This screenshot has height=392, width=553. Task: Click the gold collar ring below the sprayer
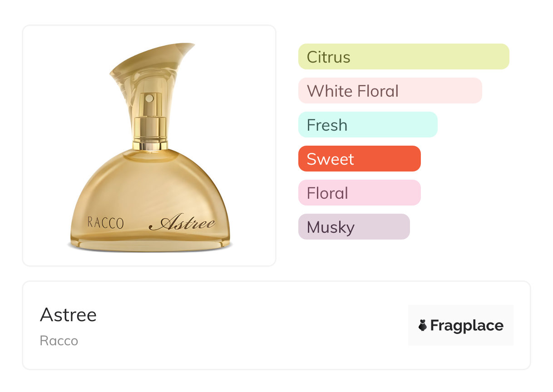(x=150, y=146)
